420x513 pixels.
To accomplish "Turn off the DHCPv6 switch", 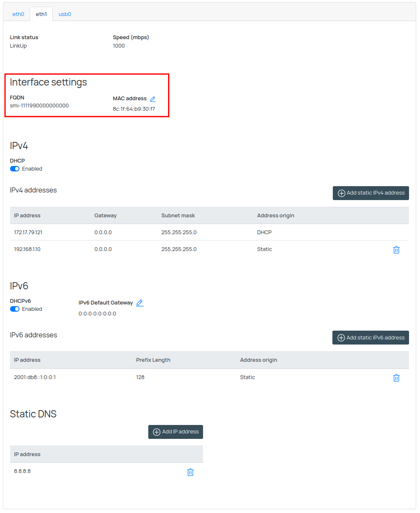I will click(x=15, y=309).
